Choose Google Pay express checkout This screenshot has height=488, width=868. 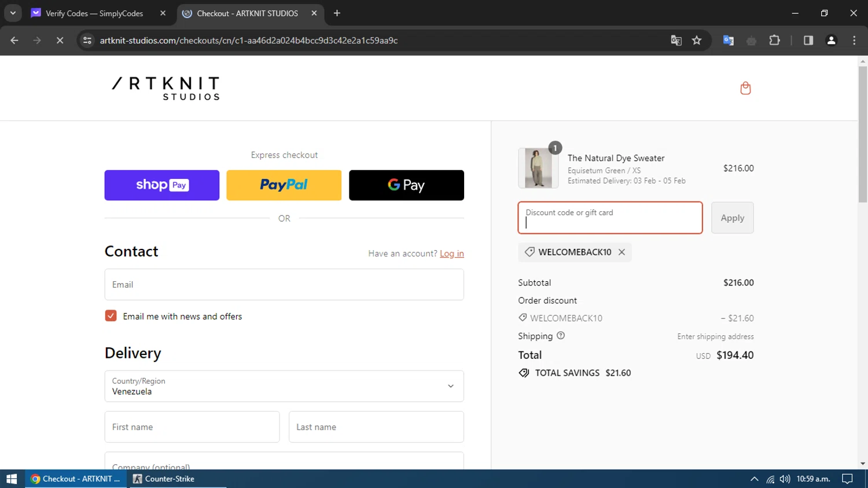click(406, 185)
